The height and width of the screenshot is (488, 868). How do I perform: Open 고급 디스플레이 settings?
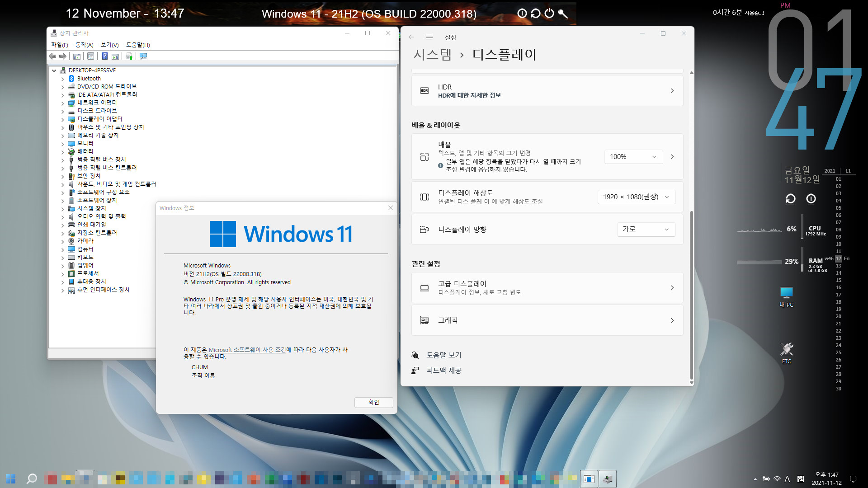click(547, 288)
